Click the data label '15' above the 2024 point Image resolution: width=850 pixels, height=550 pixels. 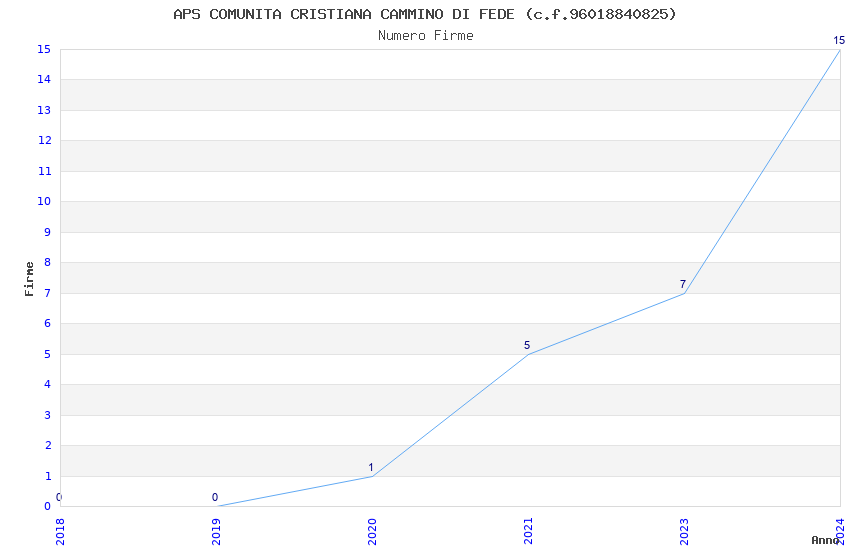pos(839,40)
